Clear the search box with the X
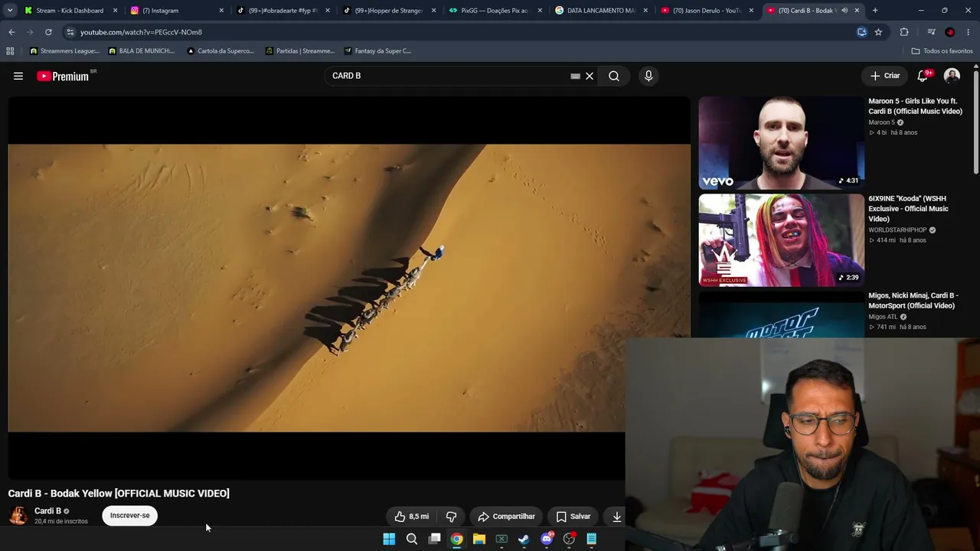The width and height of the screenshot is (980, 551). coord(590,76)
